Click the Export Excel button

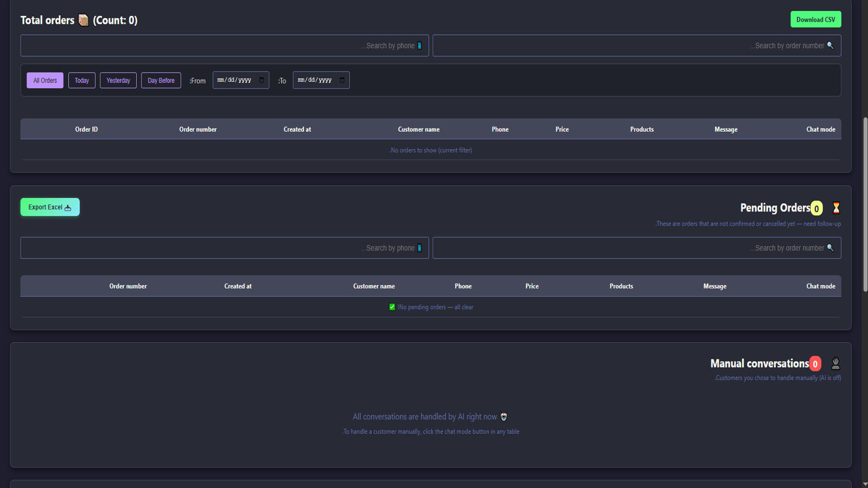point(50,207)
